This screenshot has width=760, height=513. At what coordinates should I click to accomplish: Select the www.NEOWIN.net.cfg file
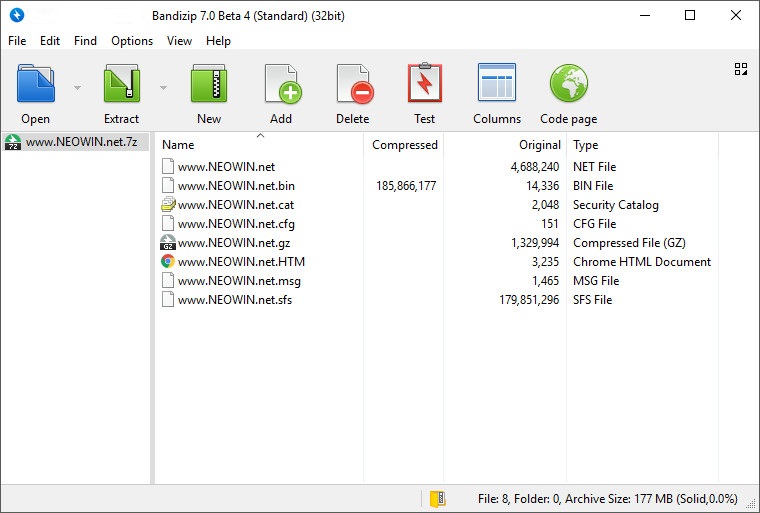[x=236, y=224]
